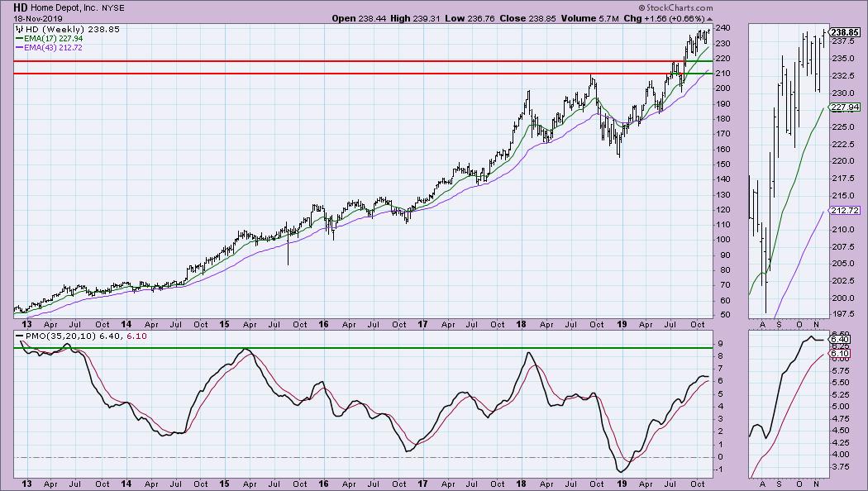Click the Close value in the header

tap(542, 18)
